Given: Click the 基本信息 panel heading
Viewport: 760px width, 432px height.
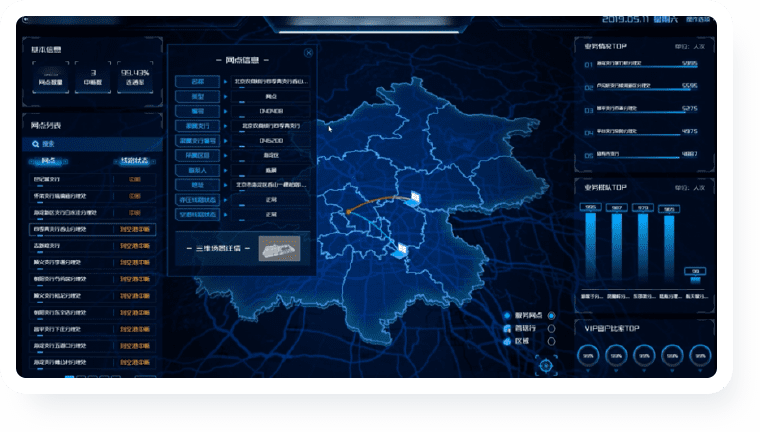Looking at the screenshot, I should click(46, 49).
